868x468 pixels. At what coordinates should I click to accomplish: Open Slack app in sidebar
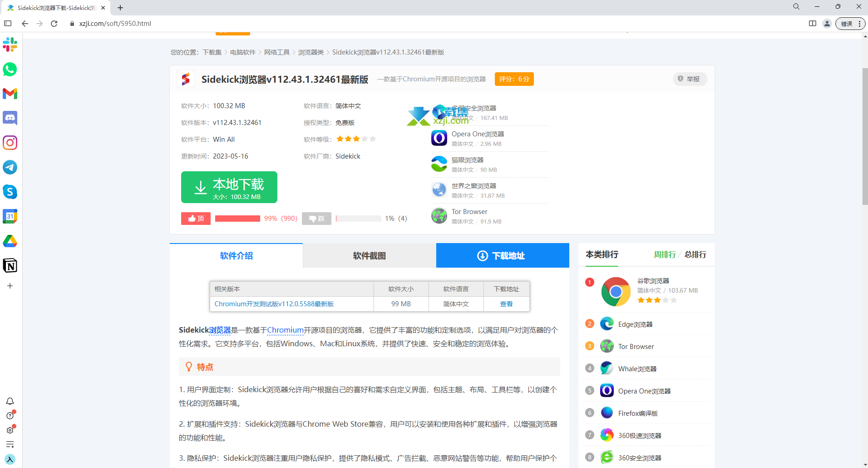[x=10, y=45]
